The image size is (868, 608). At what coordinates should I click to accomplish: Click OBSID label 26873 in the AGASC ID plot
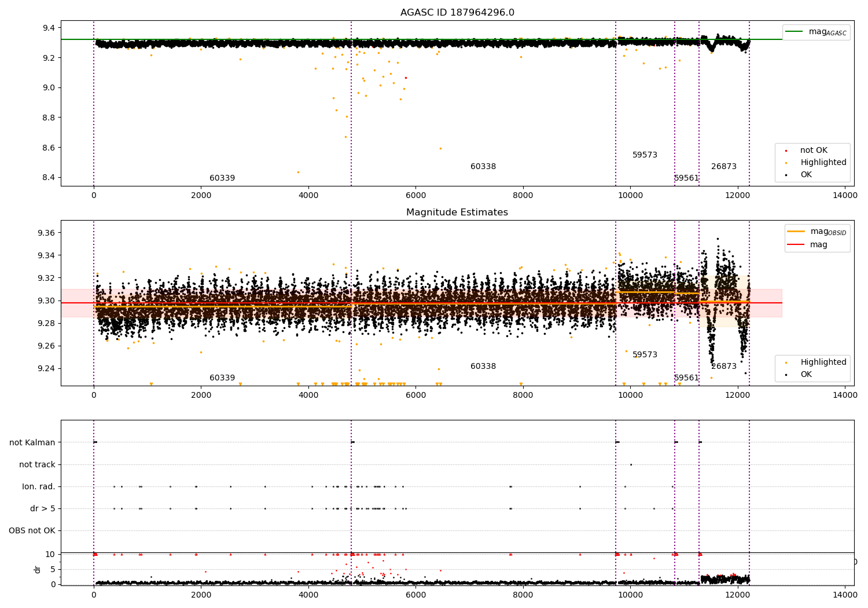point(724,167)
